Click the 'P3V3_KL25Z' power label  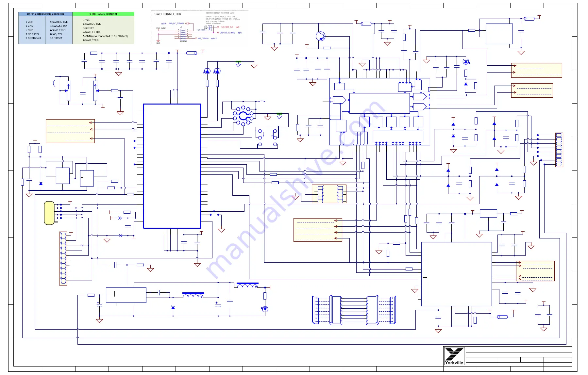click(x=161, y=28)
